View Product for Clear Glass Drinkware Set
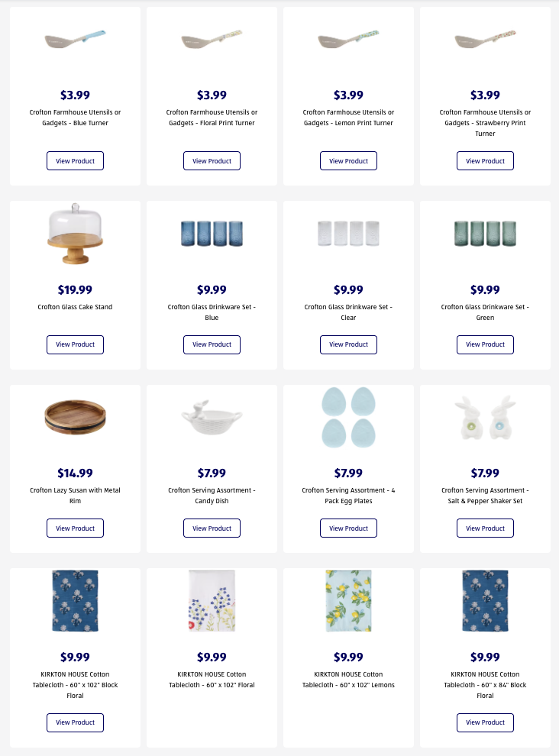This screenshot has height=756, width=559. [x=348, y=344]
